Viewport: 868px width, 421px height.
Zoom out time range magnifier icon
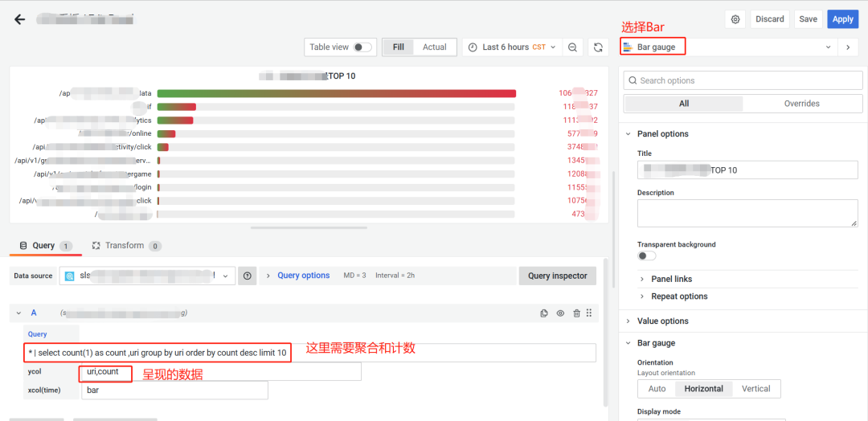[572, 47]
